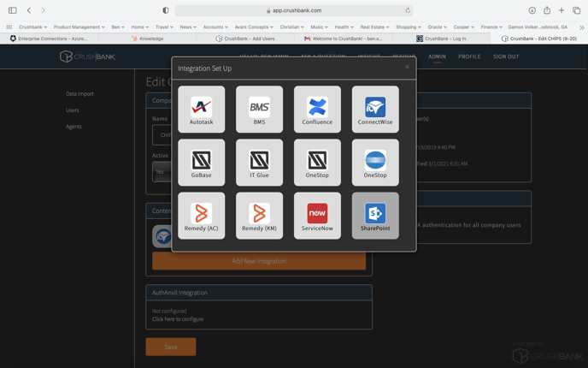588x368 pixels.
Task: Expand the Health bookmarks folder
Action: 344,27
